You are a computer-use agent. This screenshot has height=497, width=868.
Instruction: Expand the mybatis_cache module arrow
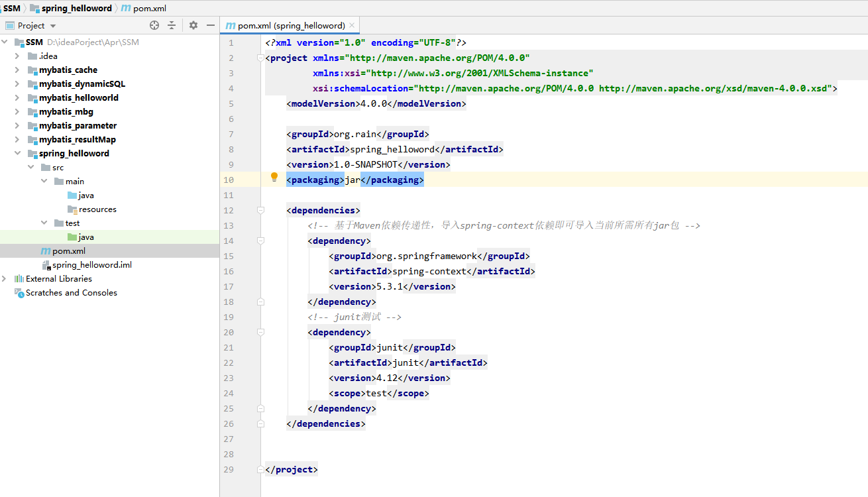18,70
